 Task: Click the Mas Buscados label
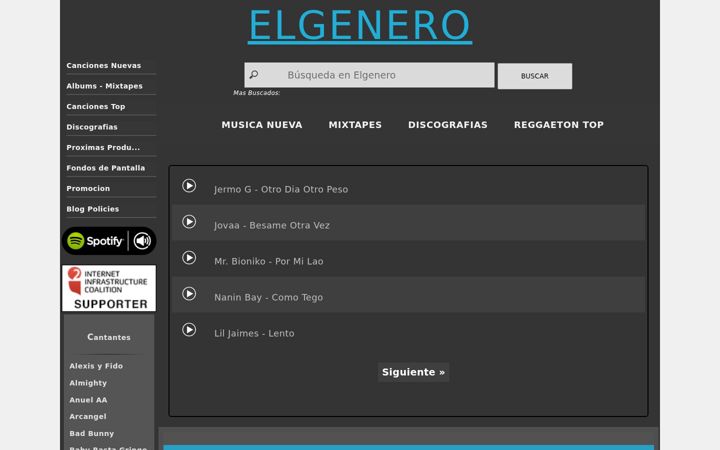click(x=256, y=93)
